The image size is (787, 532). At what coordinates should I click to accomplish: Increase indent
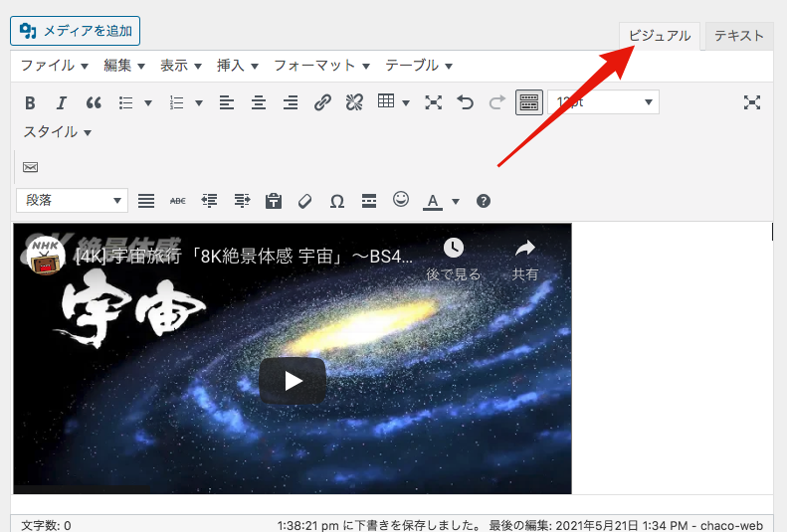pyautogui.click(x=242, y=201)
